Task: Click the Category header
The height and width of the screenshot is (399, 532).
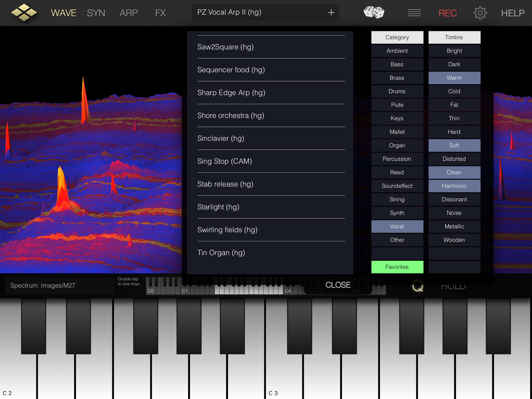Action: point(397,37)
